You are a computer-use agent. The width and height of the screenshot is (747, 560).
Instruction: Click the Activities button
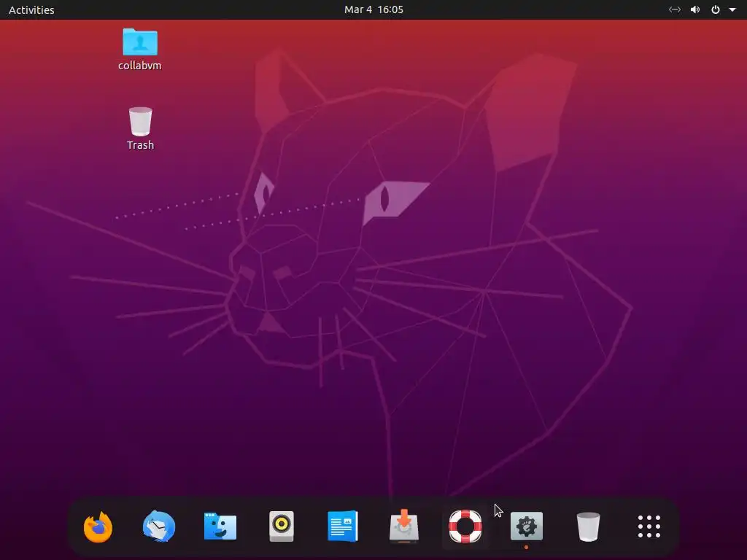coord(31,9)
